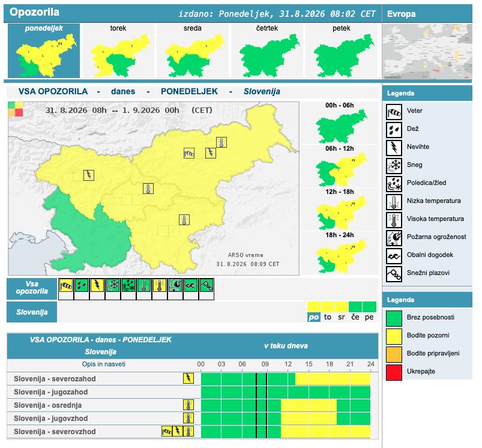
Task: Select the wind warning icon in Vsa opozorila row
Action: tap(66, 285)
